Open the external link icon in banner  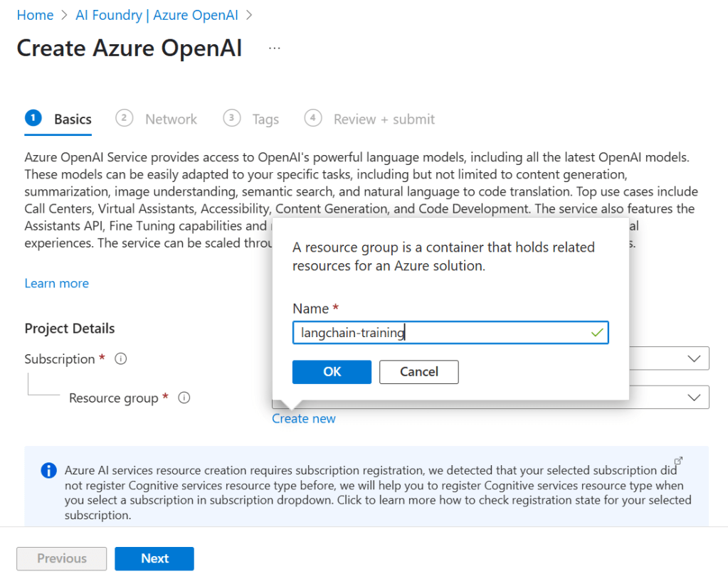tap(678, 461)
